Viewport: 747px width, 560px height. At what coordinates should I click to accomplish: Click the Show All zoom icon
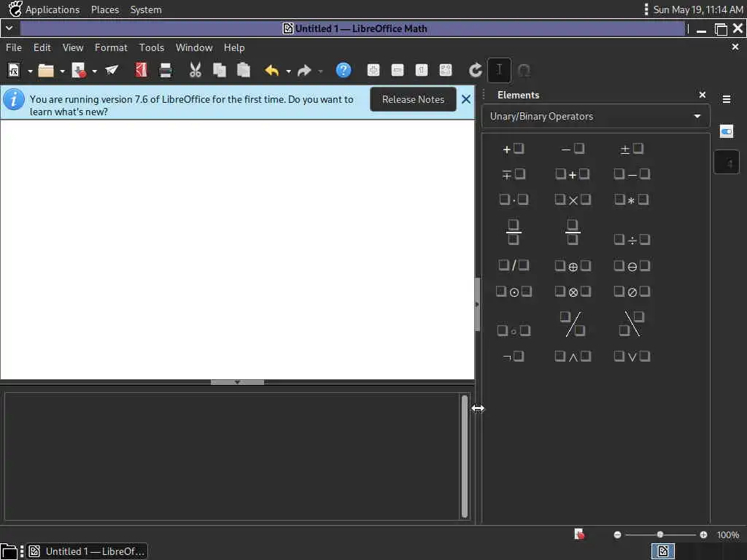pos(446,71)
